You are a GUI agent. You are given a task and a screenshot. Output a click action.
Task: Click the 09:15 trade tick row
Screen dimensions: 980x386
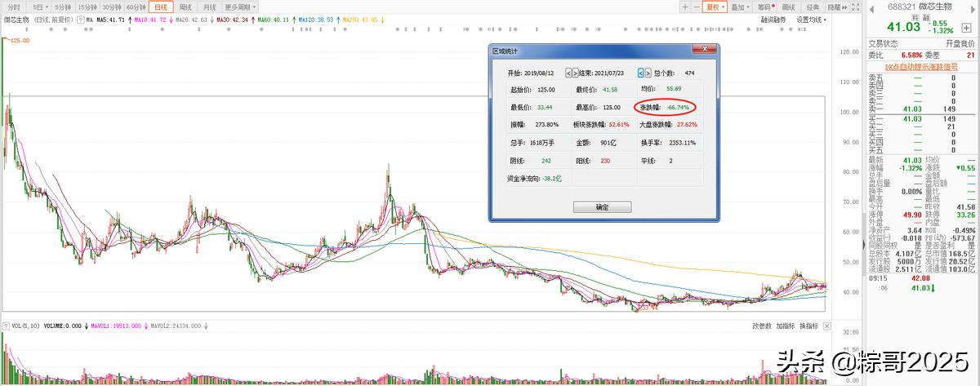pos(923,277)
